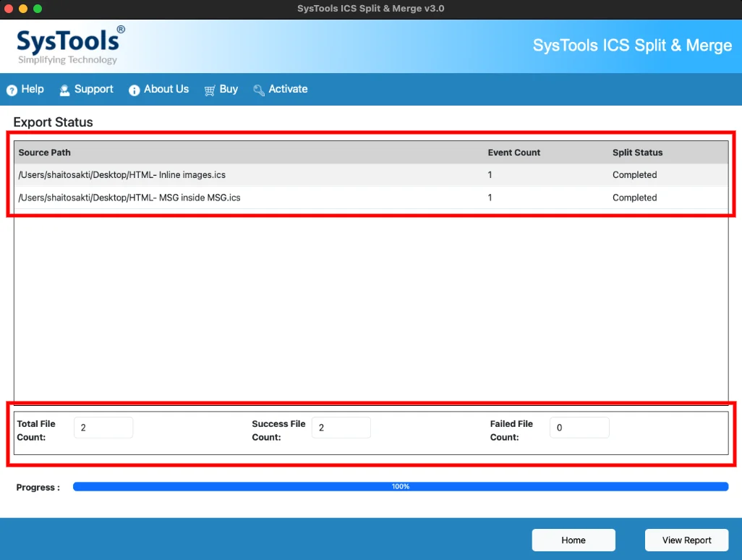Click Completed status for Inline images.ics

634,174
